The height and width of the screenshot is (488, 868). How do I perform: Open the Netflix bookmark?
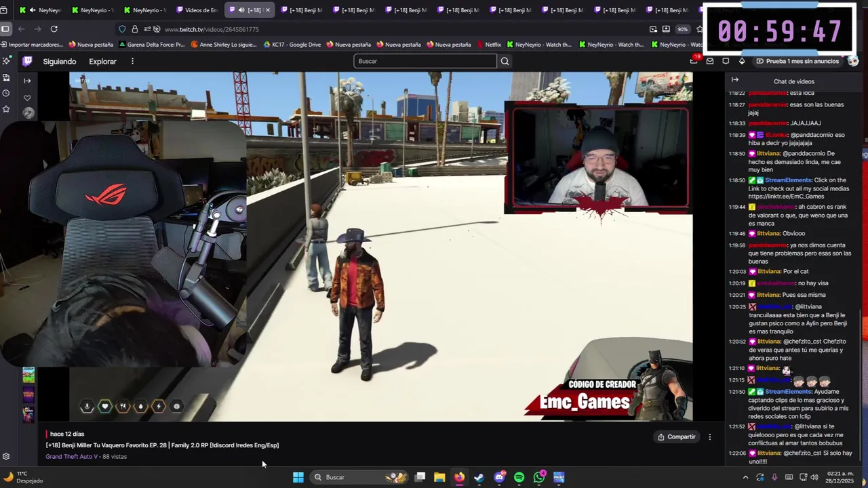click(x=489, y=45)
